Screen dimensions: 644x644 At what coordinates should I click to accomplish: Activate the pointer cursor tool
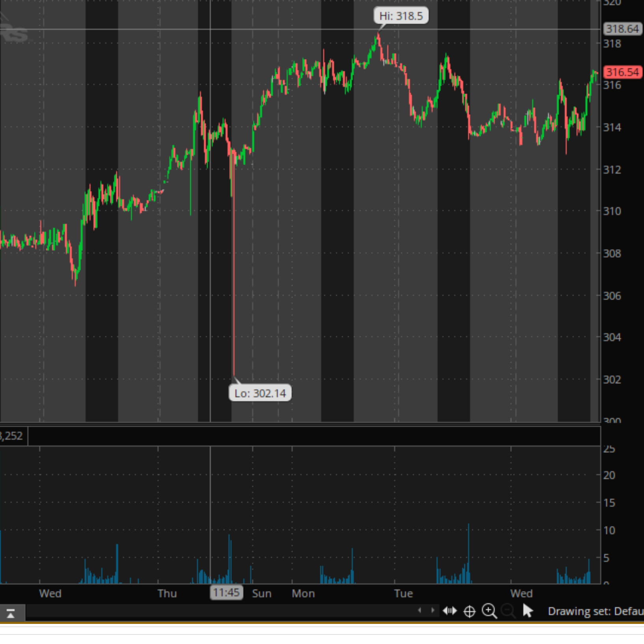(527, 611)
